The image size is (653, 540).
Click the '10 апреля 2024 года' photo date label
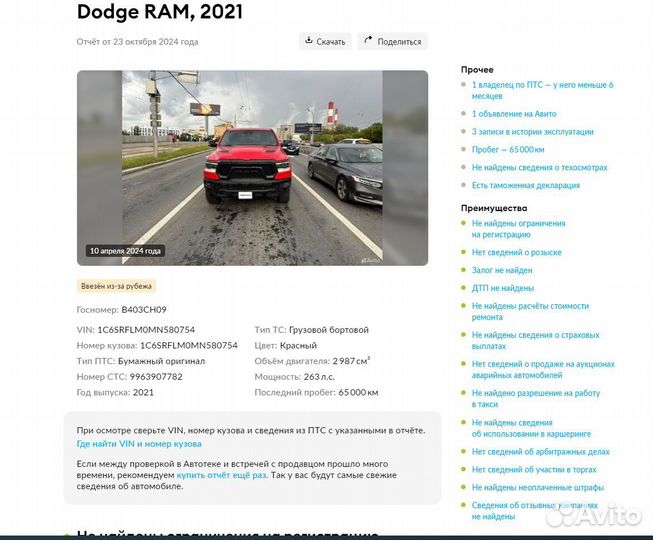125,251
